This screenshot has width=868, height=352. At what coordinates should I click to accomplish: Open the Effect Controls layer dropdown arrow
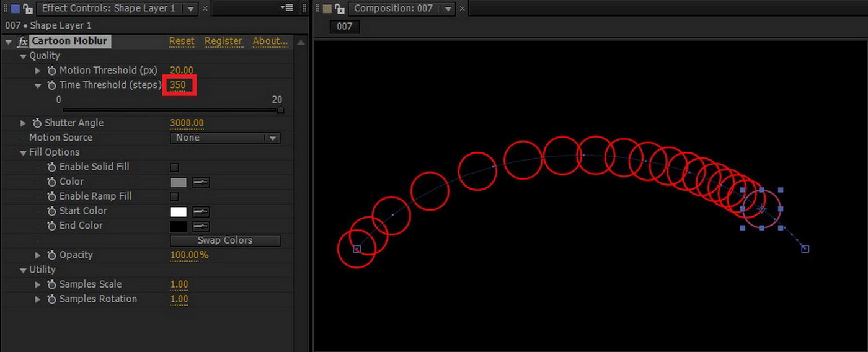tap(190, 9)
